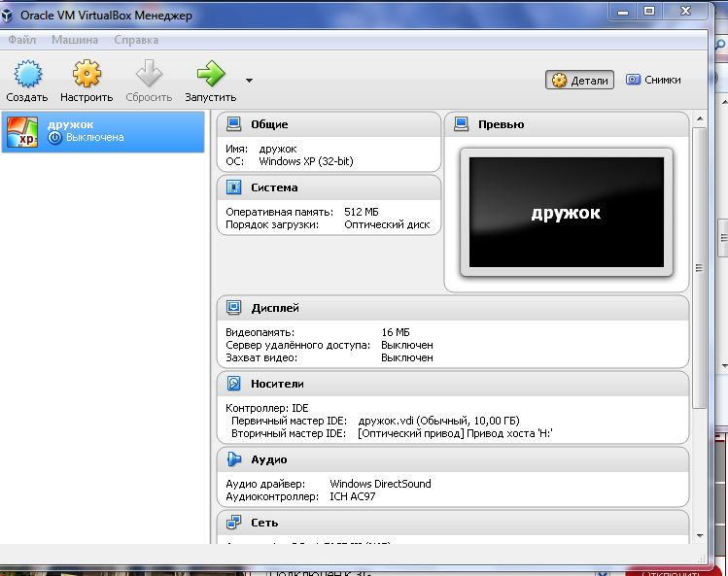Click the 'ICH AC97' audio controller value
Screen dimensions: 728x576
(x=353, y=496)
